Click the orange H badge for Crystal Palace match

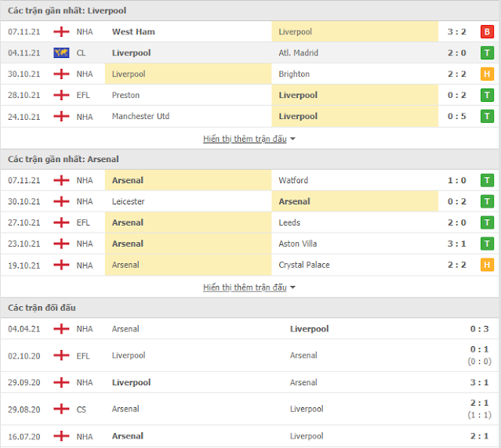click(x=487, y=265)
